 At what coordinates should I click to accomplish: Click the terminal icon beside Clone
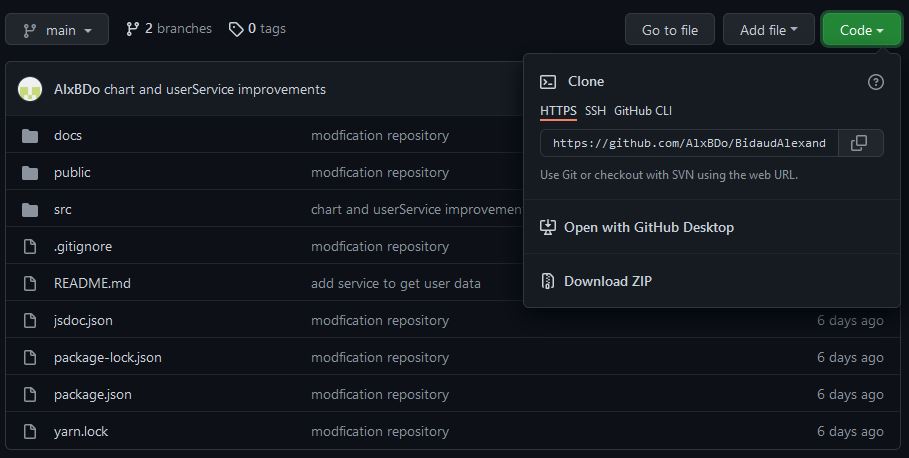point(548,82)
